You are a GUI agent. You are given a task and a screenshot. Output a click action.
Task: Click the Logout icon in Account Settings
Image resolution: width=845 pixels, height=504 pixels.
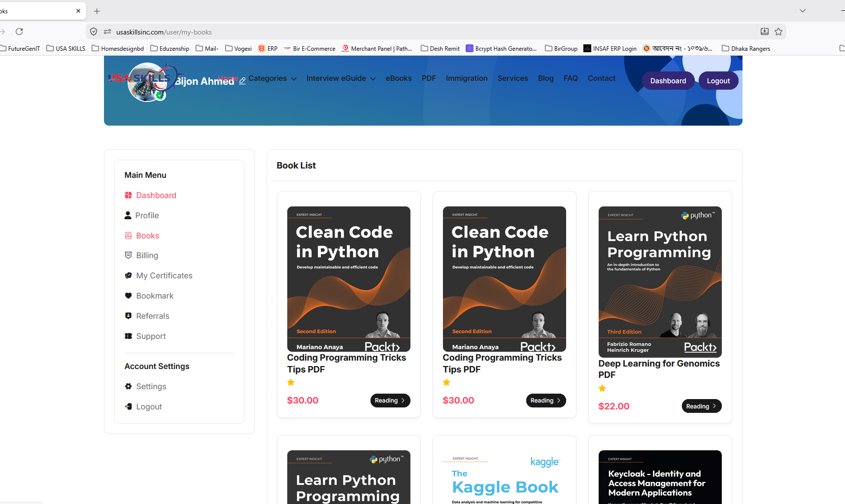tap(128, 406)
